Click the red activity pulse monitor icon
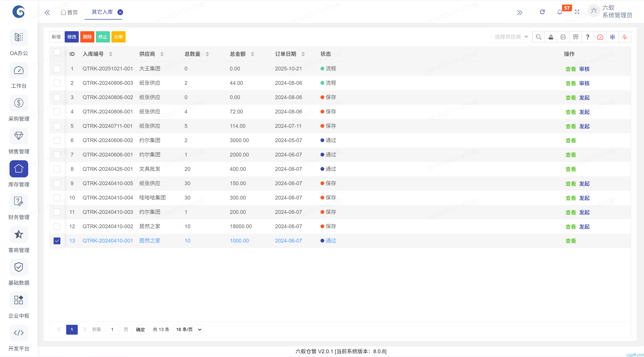Image resolution: width=644 pixels, height=357 pixels. (x=625, y=37)
